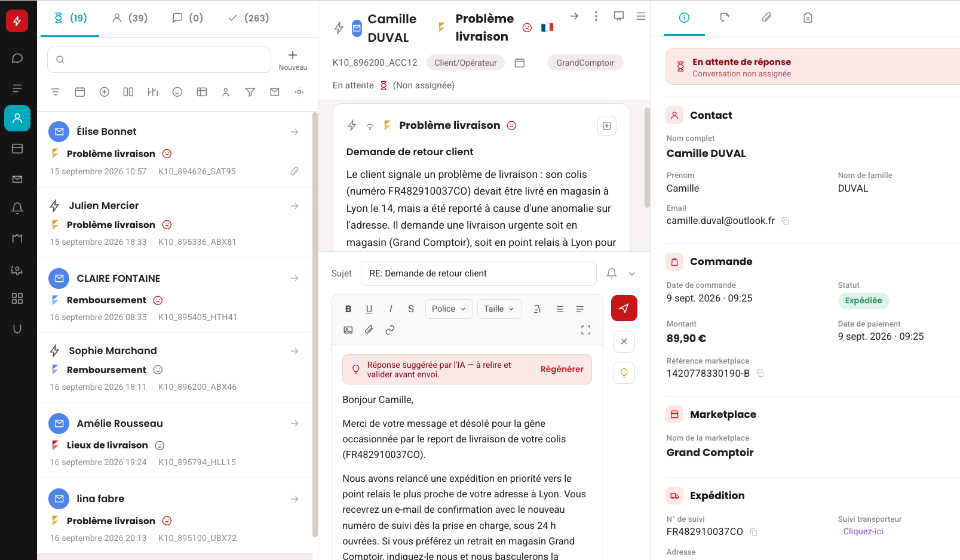This screenshot has height=560, width=960.
Task: Open the calendar filter in the list toolbar
Action: coord(80,92)
